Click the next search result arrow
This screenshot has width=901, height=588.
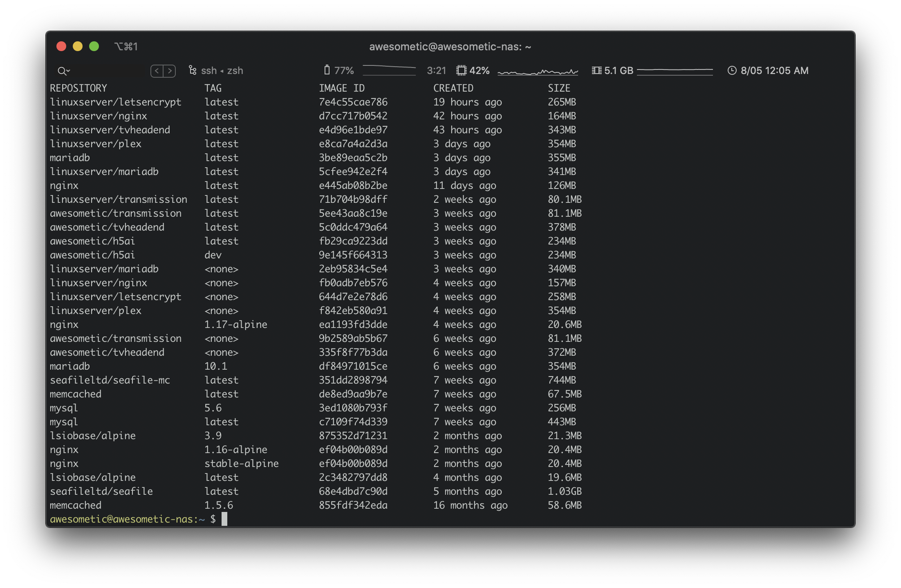(170, 71)
